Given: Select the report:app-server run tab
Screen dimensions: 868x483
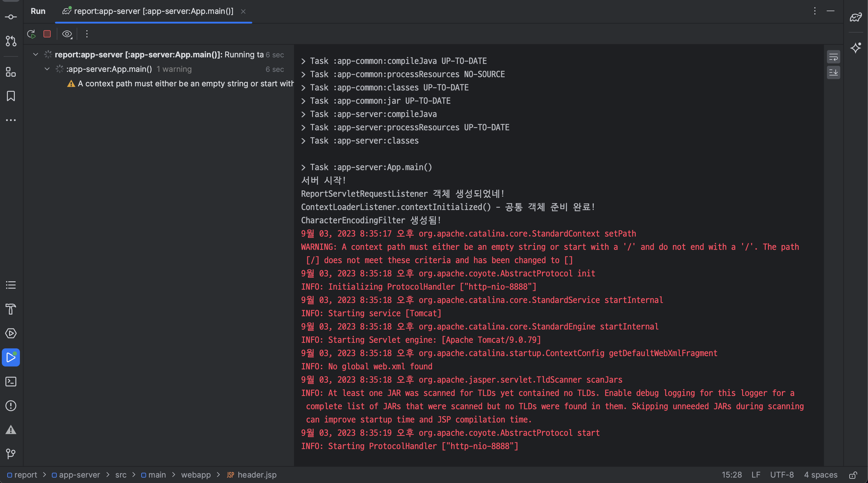Looking at the screenshot, I should [153, 11].
